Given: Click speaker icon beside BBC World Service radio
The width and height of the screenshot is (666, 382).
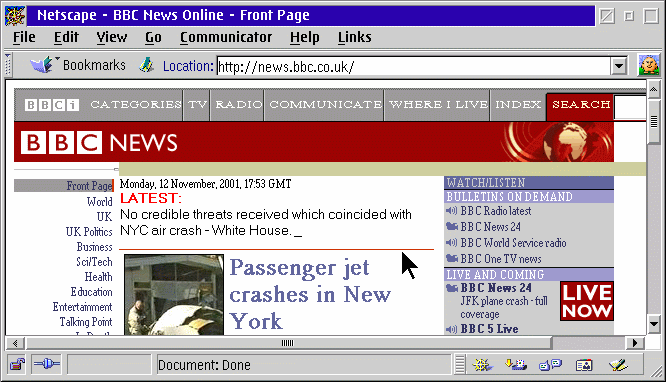Looking at the screenshot, I should click(452, 243).
